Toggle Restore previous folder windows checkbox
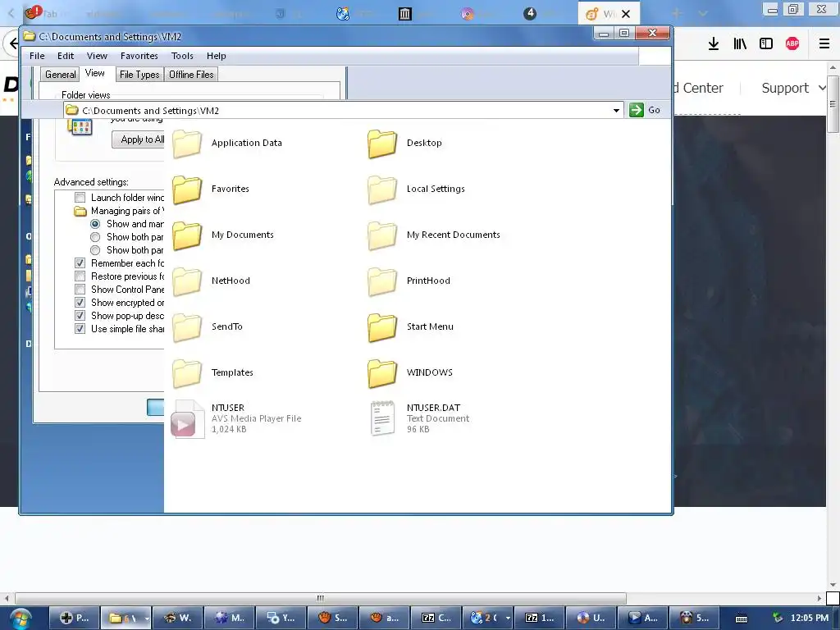Viewport: 840px width, 630px height. point(80,276)
